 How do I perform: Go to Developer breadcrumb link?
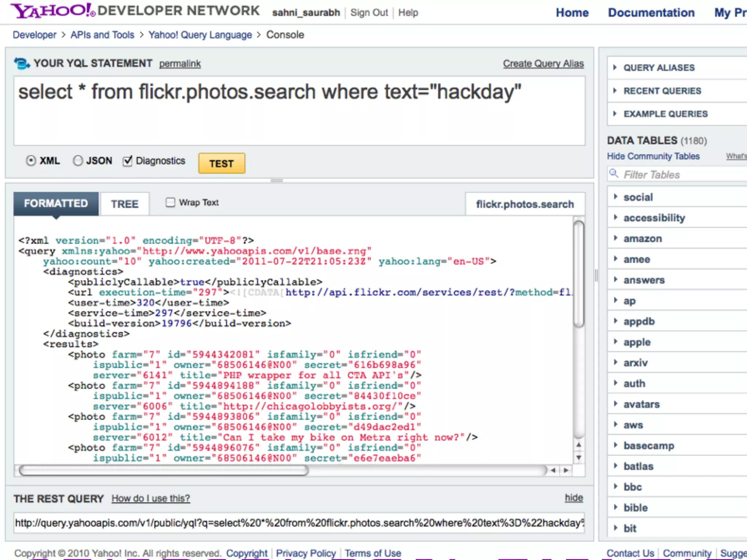[35, 35]
